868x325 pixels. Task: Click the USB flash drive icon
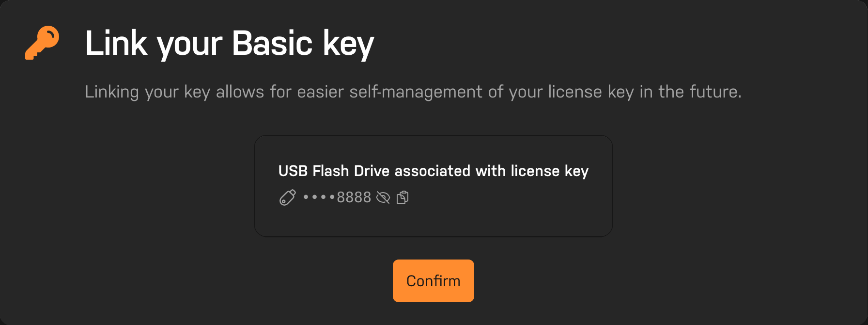(287, 198)
